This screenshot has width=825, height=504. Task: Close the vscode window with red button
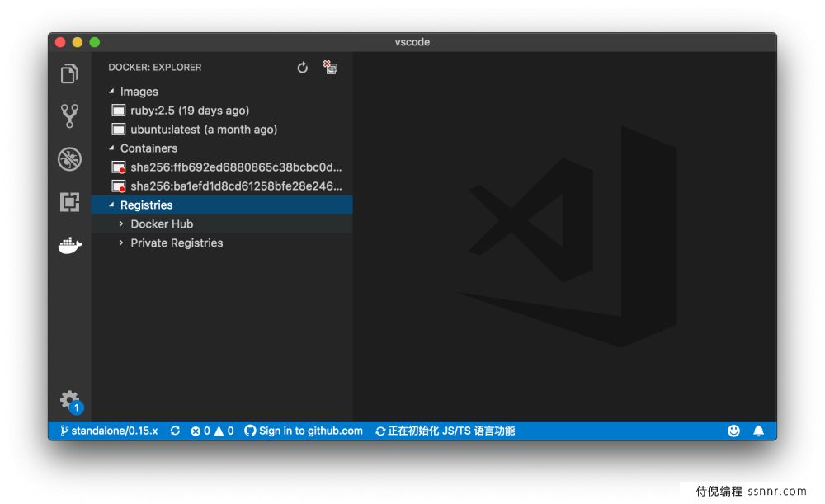[60, 42]
